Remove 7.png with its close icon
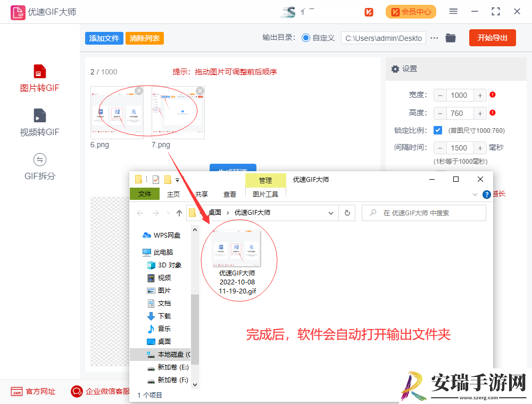The image size is (532, 404). pos(200,91)
